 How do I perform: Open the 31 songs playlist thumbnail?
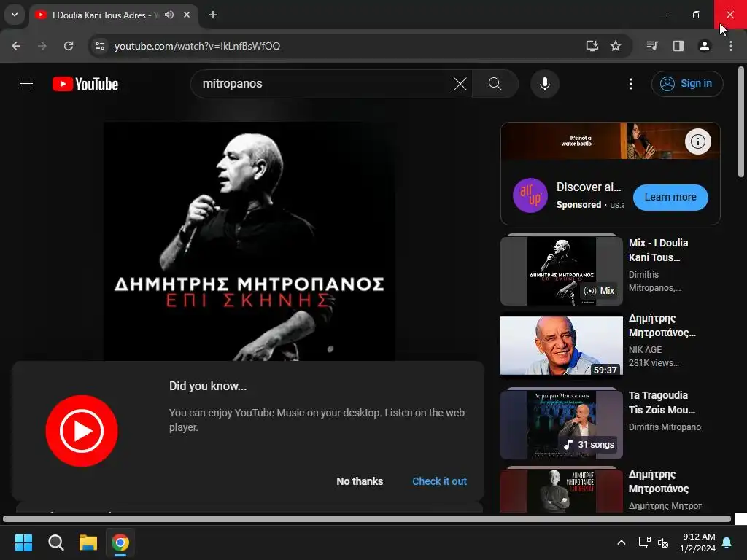point(561,425)
